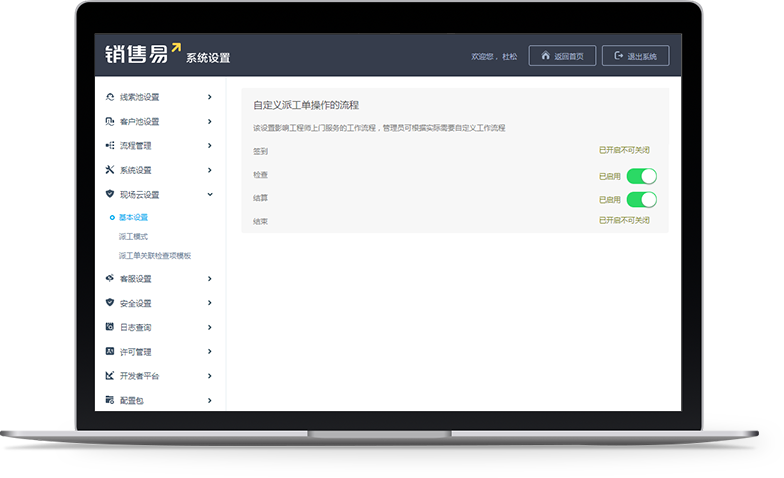
Task: Open the 派工模式 submenu item
Action: coord(133,236)
